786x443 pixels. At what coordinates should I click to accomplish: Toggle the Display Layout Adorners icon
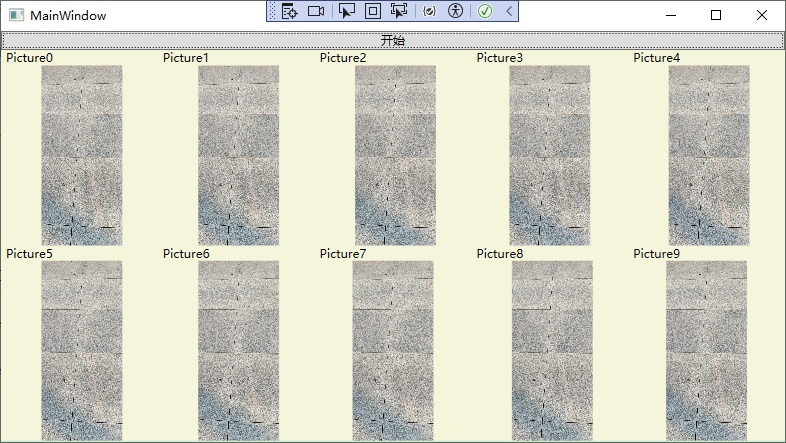point(372,11)
